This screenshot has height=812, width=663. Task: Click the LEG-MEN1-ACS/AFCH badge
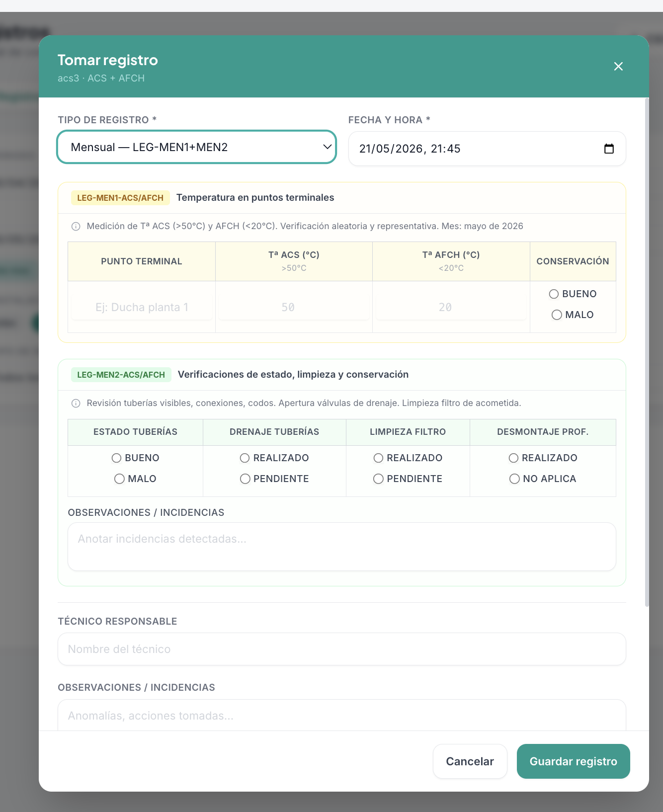tap(120, 198)
